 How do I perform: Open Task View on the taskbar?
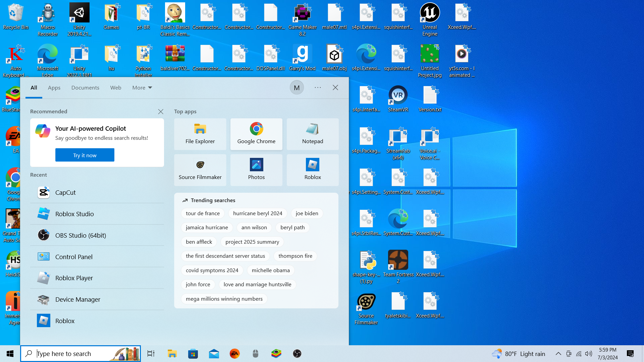point(151,354)
